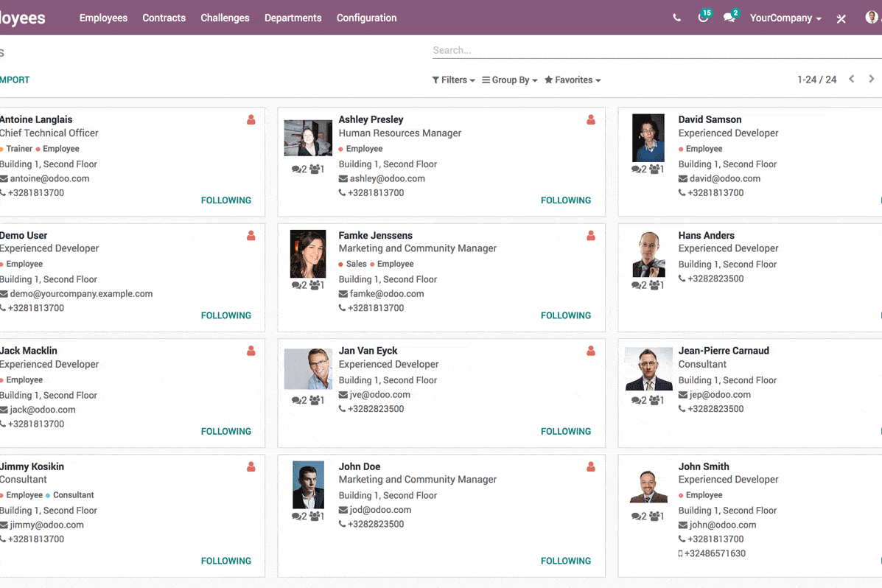Open the Departments menu
This screenshot has height=588, width=882.
293,18
